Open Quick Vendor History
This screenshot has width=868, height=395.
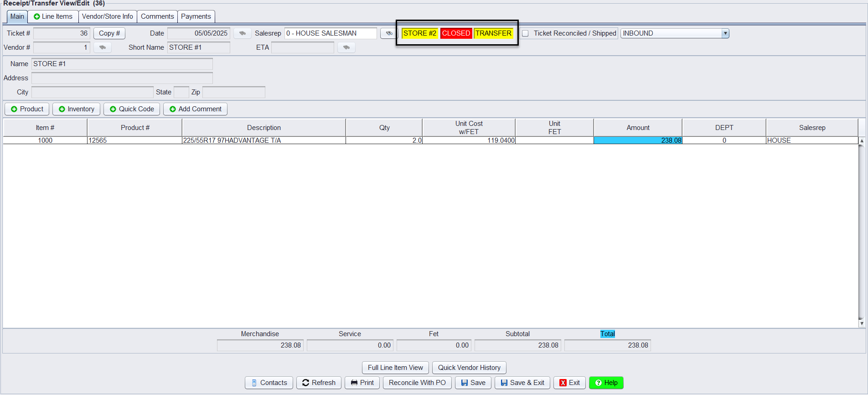(x=469, y=368)
